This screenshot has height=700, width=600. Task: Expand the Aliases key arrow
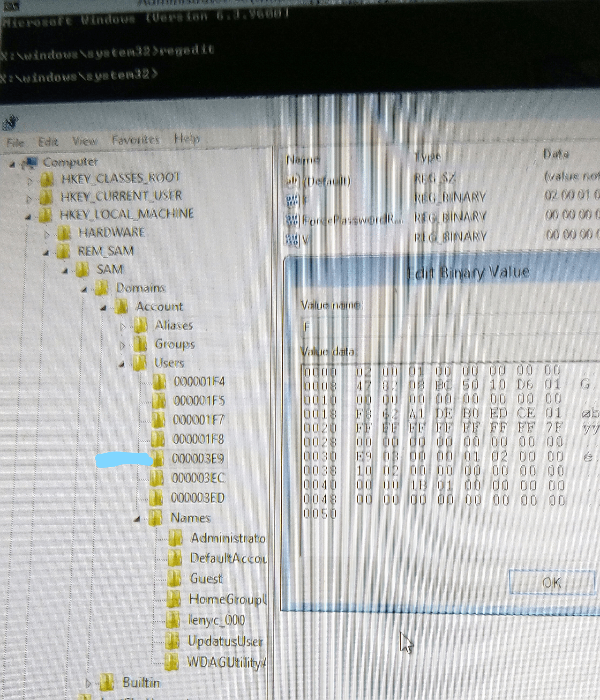pyautogui.click(x=123, y=327)
